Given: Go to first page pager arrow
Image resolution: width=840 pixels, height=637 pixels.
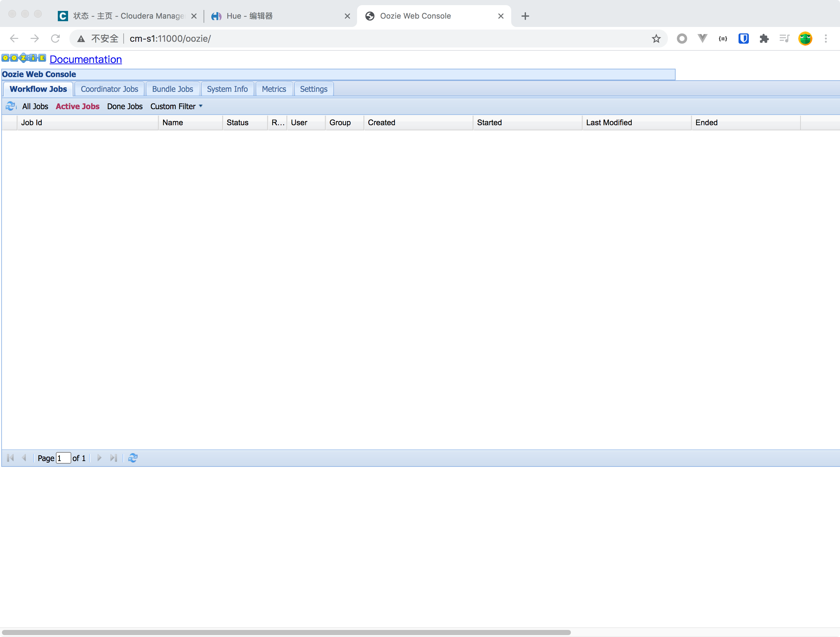Looking at the screenshot, I should click(x=11, y=458).
